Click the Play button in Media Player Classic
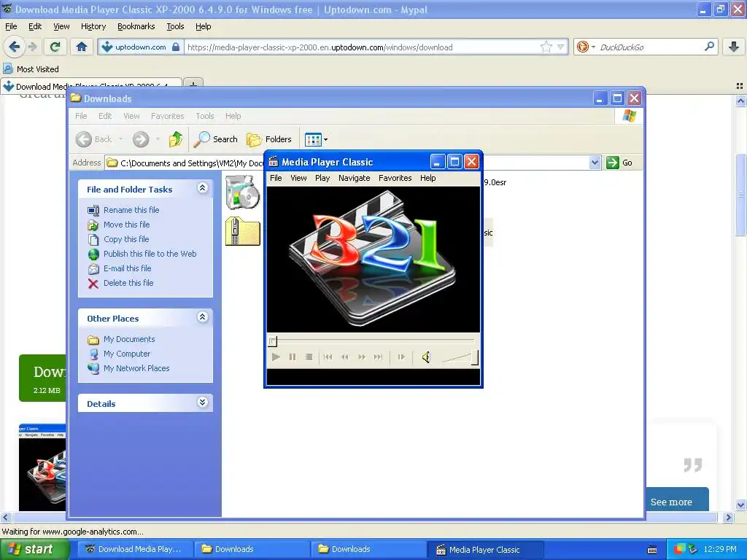This screenshot has width=747, height=560. click(276, 357)
